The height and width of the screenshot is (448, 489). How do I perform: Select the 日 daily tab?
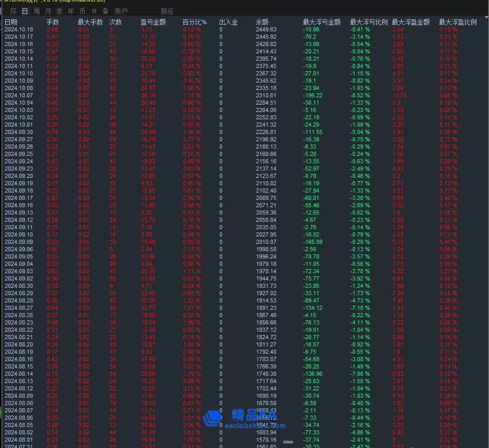pyautogui.click(x=25, y=11)
